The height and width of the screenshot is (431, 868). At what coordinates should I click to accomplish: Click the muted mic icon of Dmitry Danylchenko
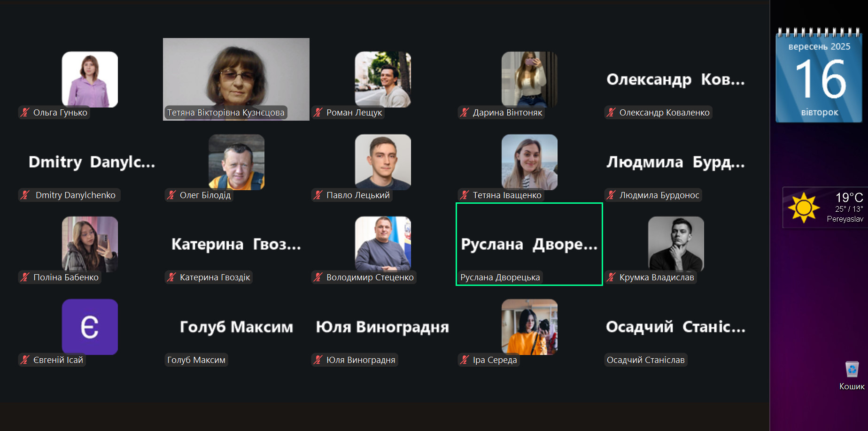25,195
